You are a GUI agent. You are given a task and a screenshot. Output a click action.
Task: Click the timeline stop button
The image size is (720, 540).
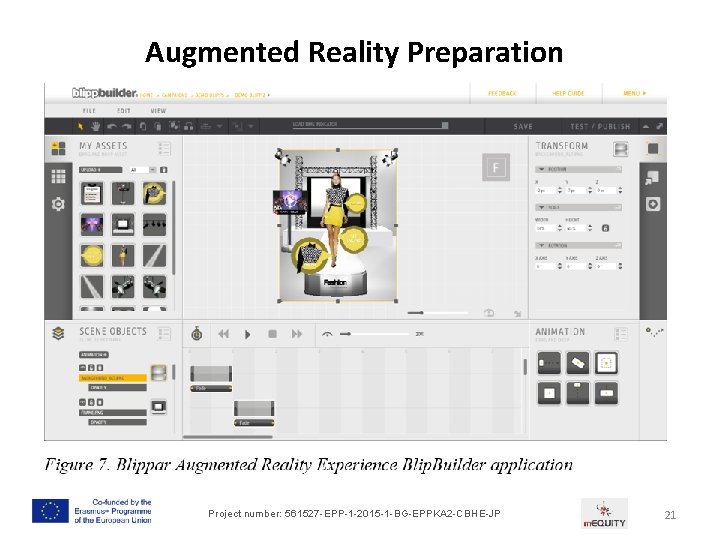tap(272, 334)
